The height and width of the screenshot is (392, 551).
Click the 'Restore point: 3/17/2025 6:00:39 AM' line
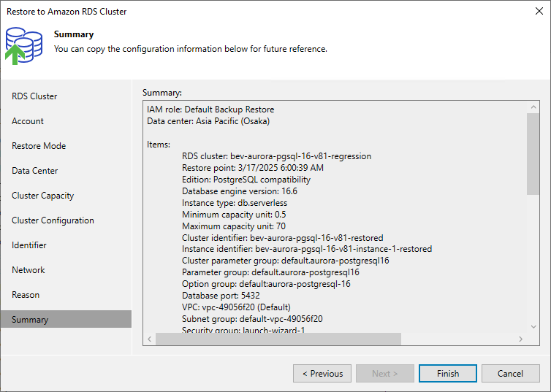click(x=253, y=168)
